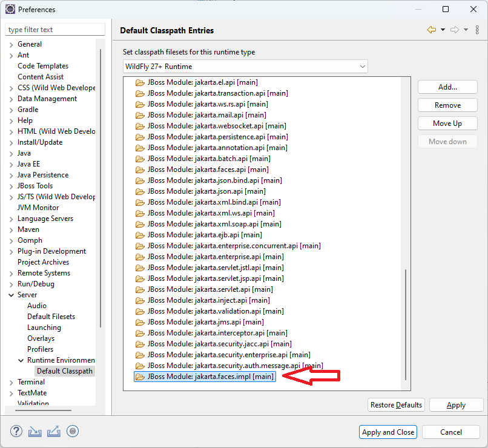The width and height of the screenshot is (488, 448).
Task: Click folder icon for jakarta.faces.impl module
Action: [140, 377]
